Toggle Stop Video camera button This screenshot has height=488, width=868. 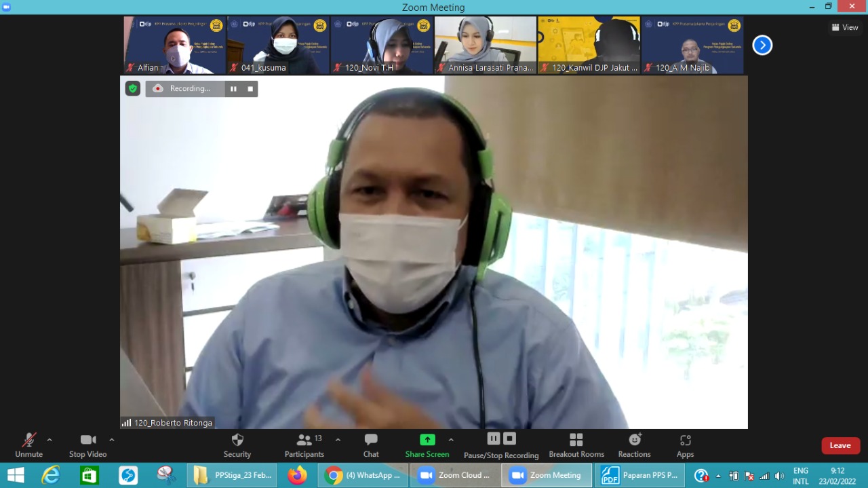point(87,445)
